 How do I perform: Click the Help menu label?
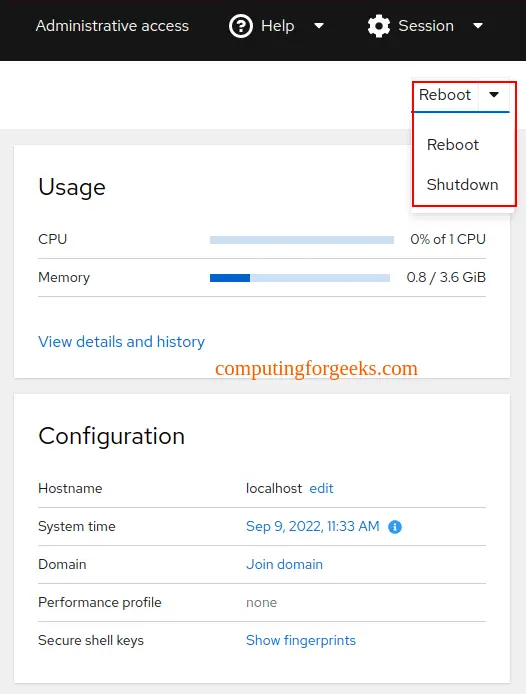click(277, 26)
